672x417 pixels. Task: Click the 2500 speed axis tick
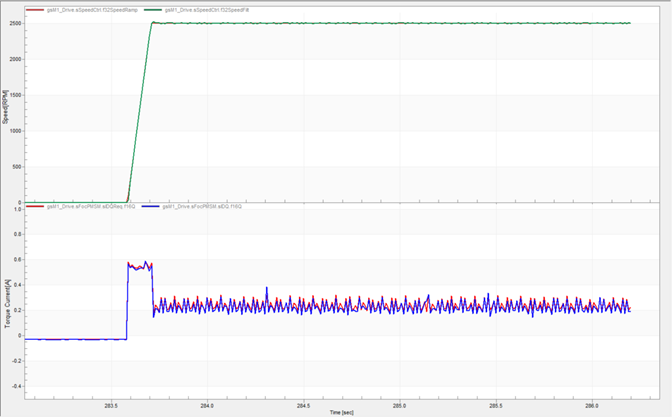(x=15, y=24)
